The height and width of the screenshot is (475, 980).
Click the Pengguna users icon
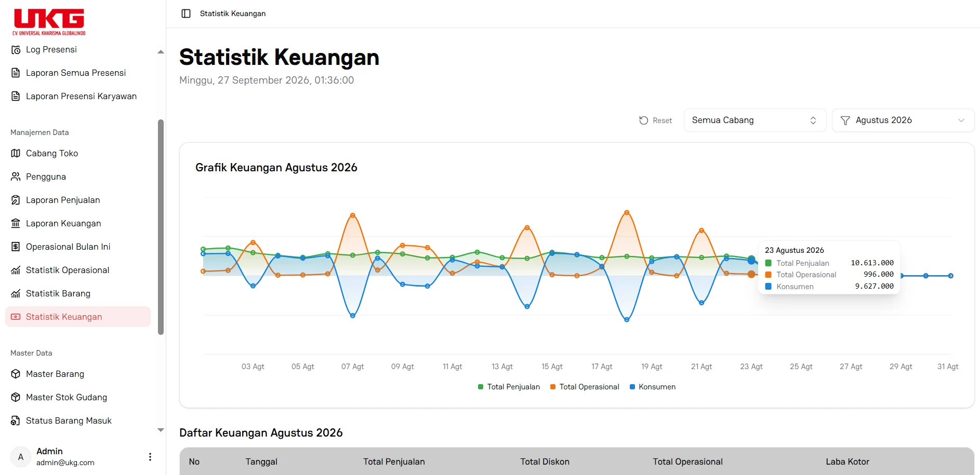pyautogui.click(x=16, y=177)
